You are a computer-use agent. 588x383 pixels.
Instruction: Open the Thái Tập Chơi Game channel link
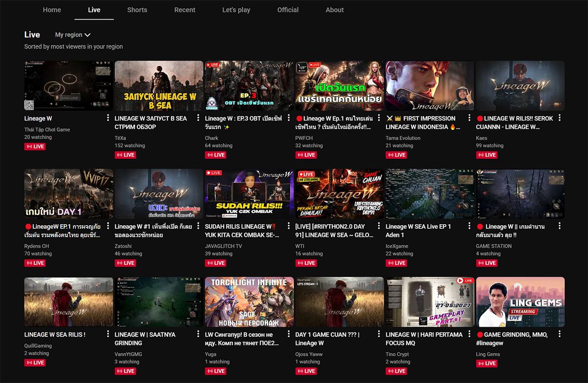tap(47, 130)
